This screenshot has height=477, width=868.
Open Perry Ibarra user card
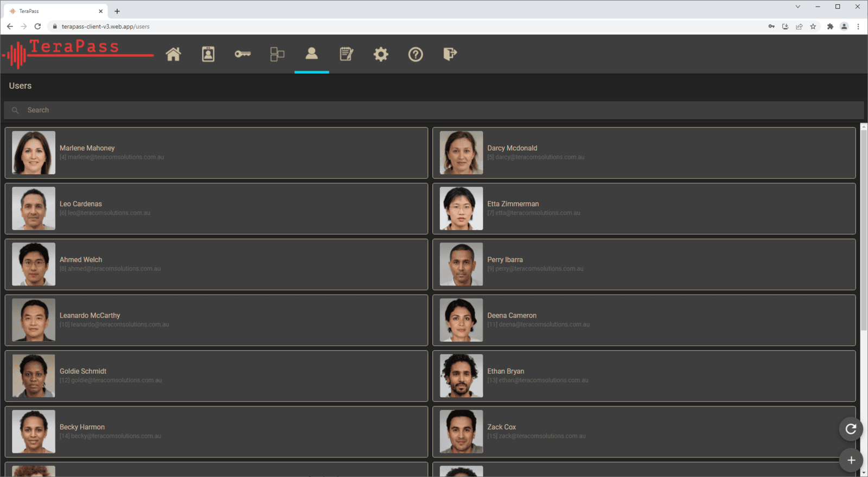[x=644, y=264]
